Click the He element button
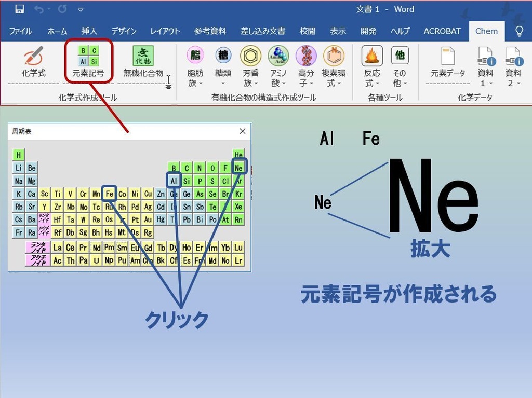532x398 pixels. pos(238,154)
